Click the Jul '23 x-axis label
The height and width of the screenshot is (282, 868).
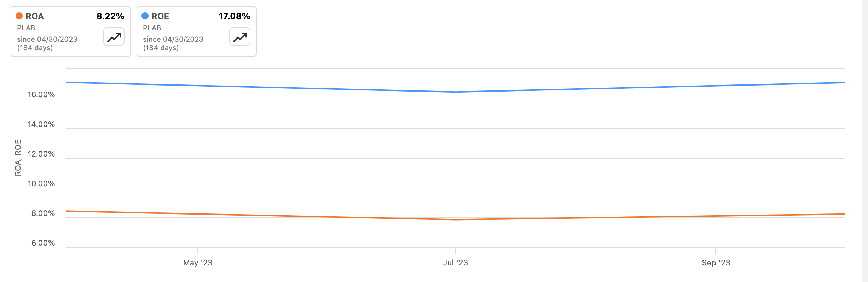click(455, 263)
